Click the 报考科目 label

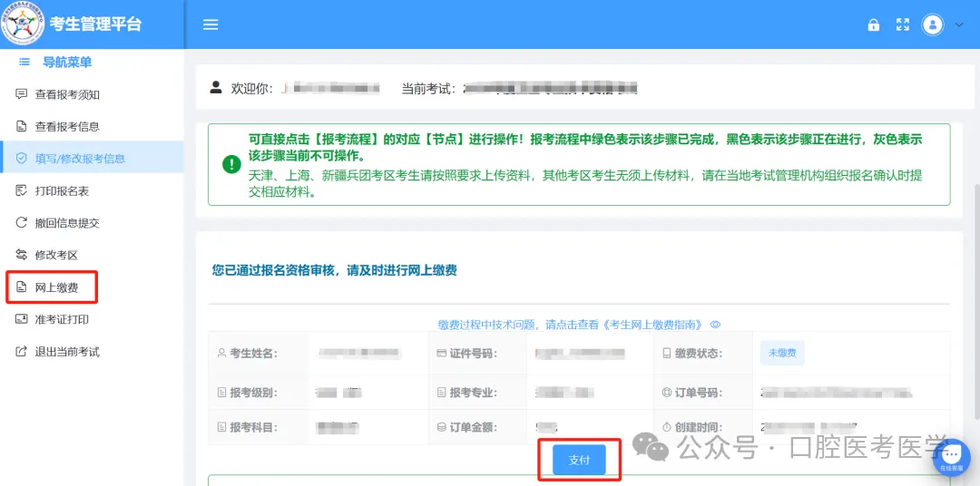click(x=253, y=428)
